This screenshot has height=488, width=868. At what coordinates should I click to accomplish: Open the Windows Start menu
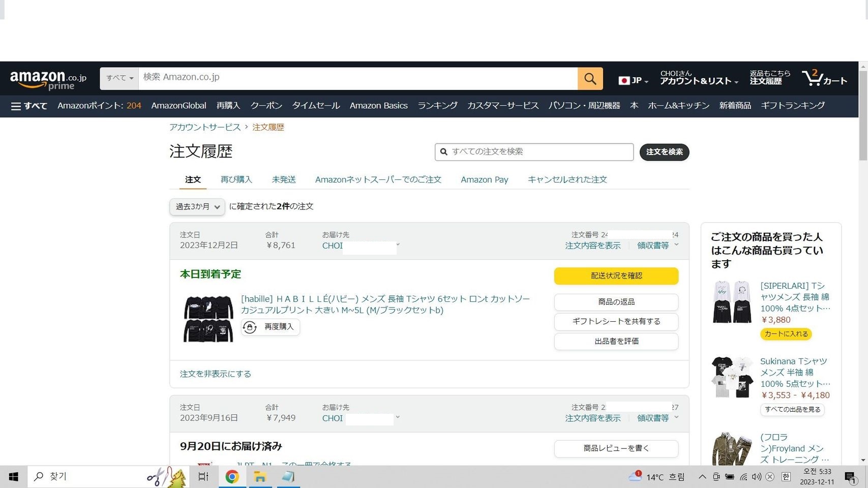[14, 477]
